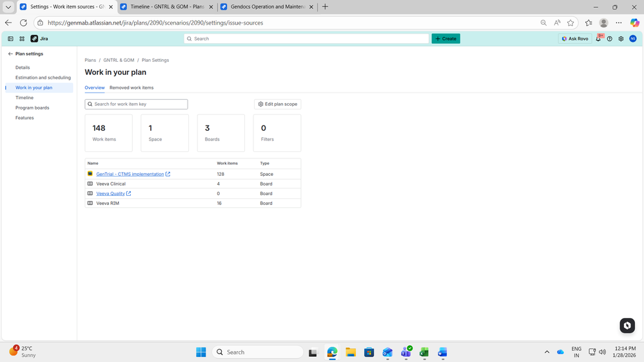644x362 pixels.
Task: Click Veeva RIM row name
Action: pos(108,203)
